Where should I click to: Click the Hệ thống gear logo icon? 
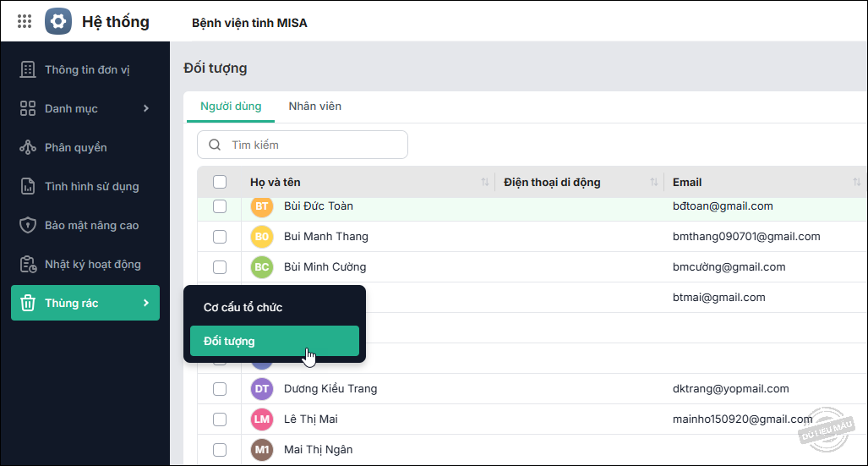click(x=58, y=21)
